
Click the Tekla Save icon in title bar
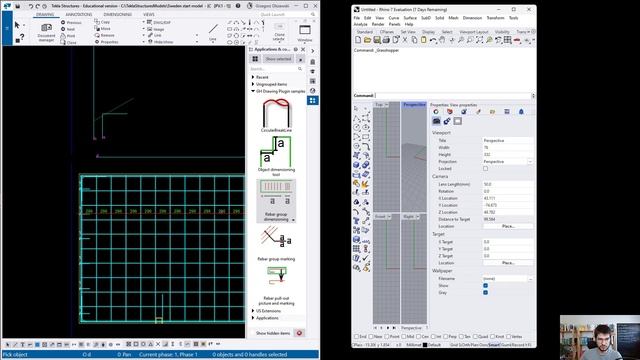(18, 6)
